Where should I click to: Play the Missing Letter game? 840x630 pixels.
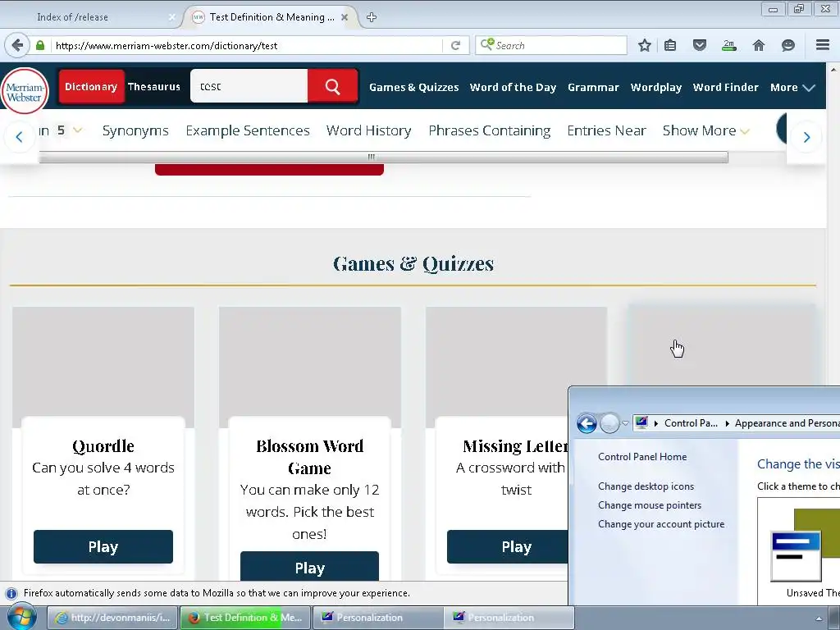tap(508, 547)
